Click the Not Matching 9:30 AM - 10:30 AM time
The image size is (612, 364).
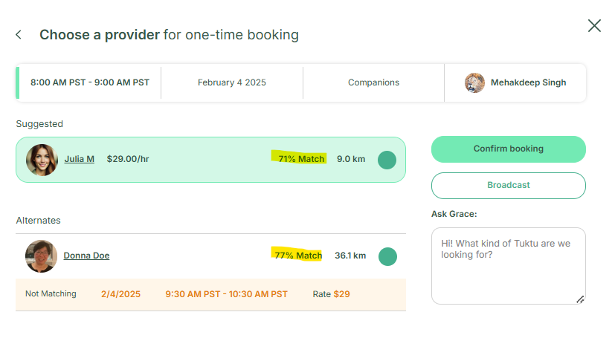pyautogui.click(x=226, y=294)
